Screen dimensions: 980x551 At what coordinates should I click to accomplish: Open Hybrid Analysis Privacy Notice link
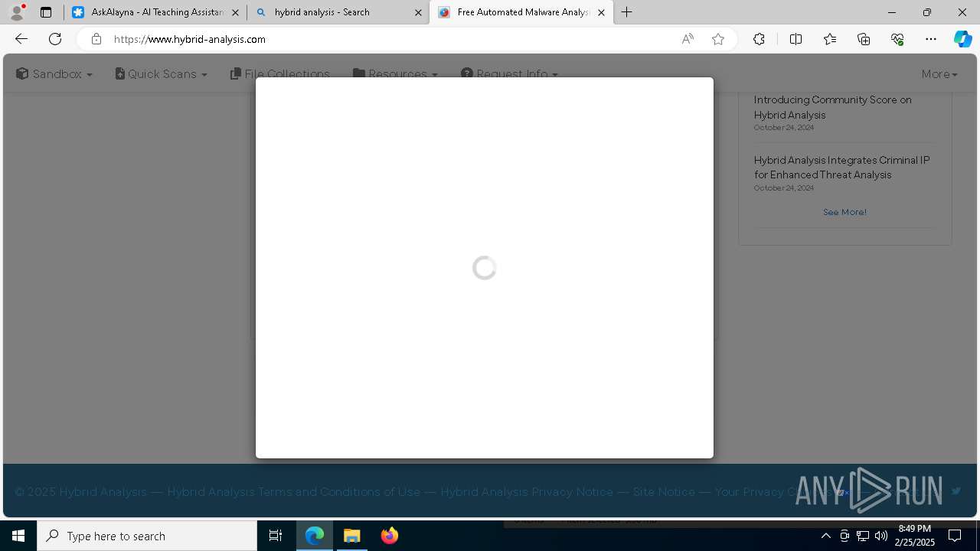pos(527,492)
